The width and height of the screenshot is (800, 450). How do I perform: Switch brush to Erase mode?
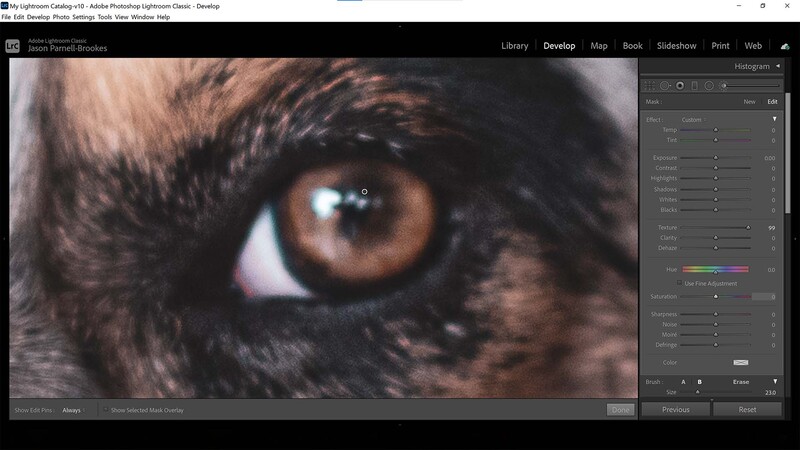click(x=741, y=382)
